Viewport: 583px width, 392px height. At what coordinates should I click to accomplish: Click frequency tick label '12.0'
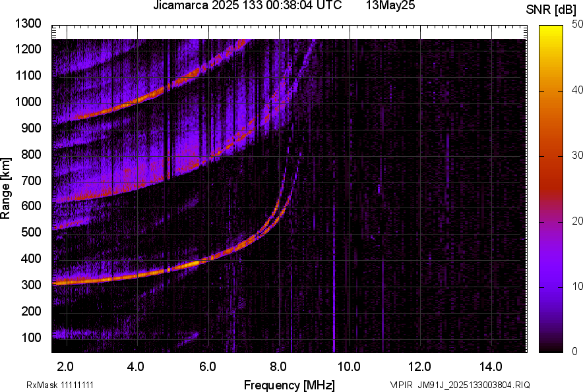coord(419,367)
